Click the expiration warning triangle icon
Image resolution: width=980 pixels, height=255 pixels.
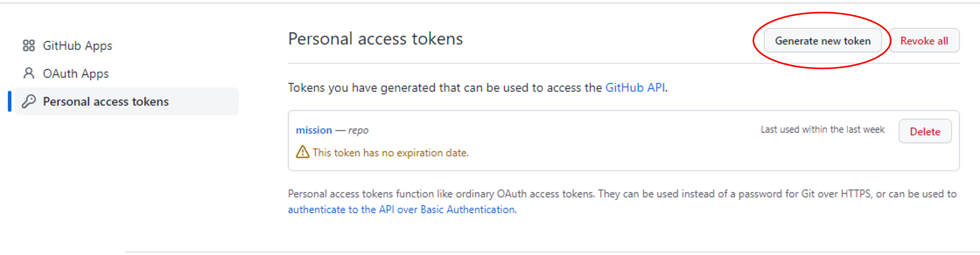point(302,152)
